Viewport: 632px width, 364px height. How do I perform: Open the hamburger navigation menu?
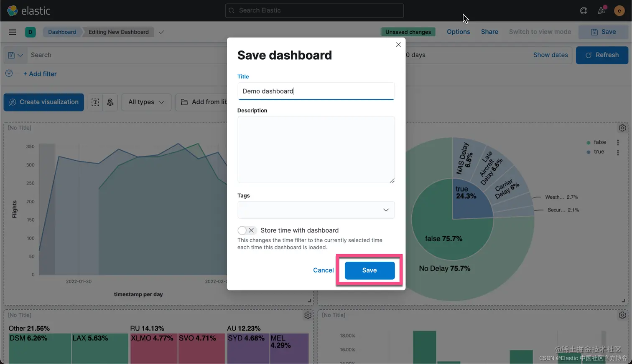[x=13, y=32]
